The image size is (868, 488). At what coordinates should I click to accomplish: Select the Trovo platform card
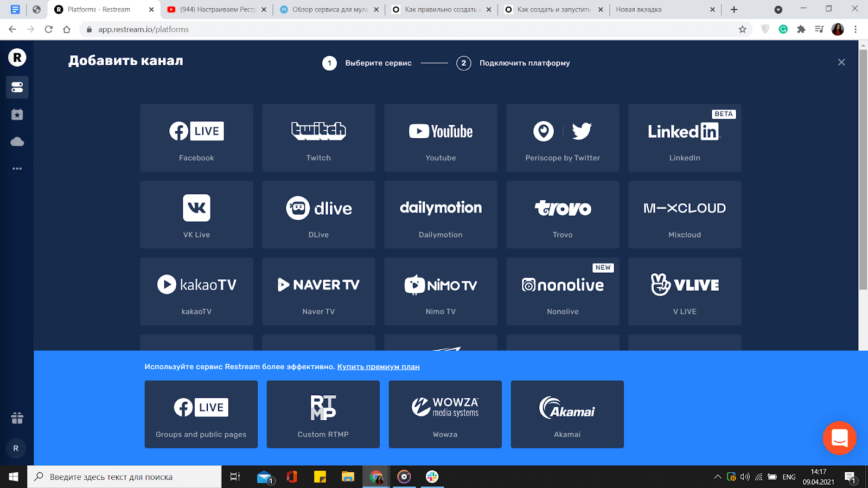tap(563, 215)
